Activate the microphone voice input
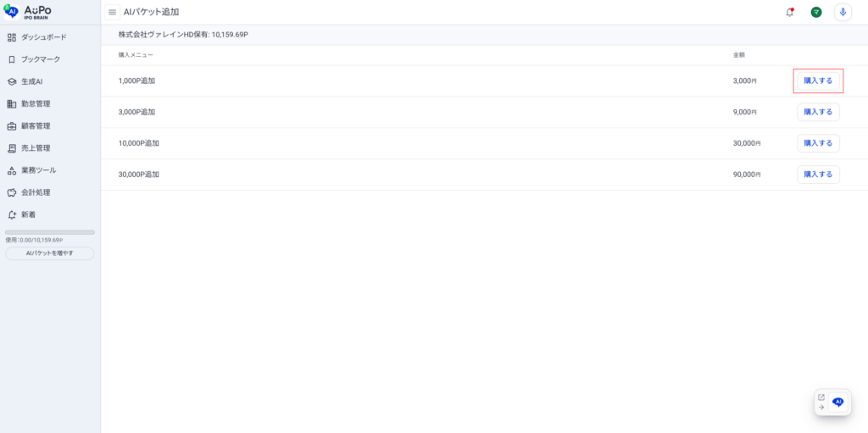Image resolution: width=868 pixels, height=433 pixels. [x=843, y=12]
